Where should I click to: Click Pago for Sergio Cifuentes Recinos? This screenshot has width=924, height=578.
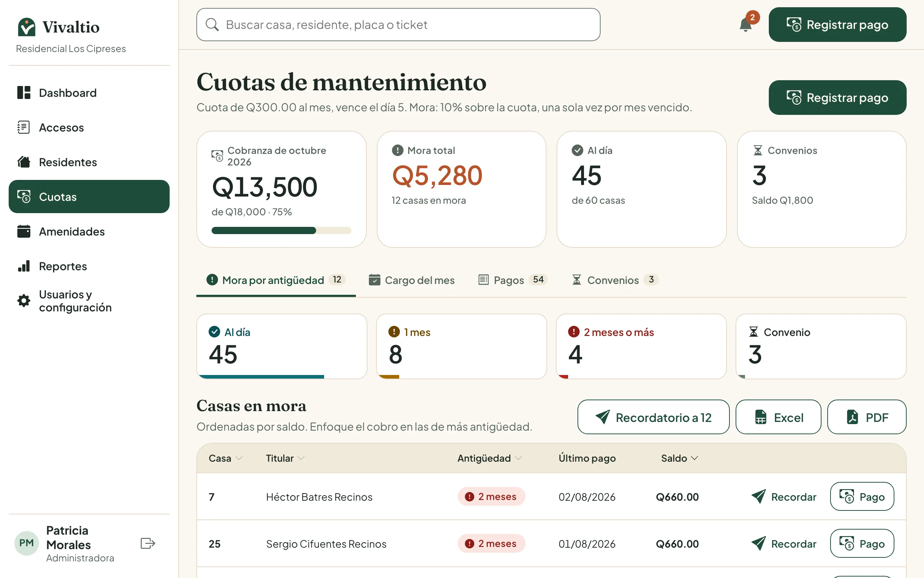point(862,544)
